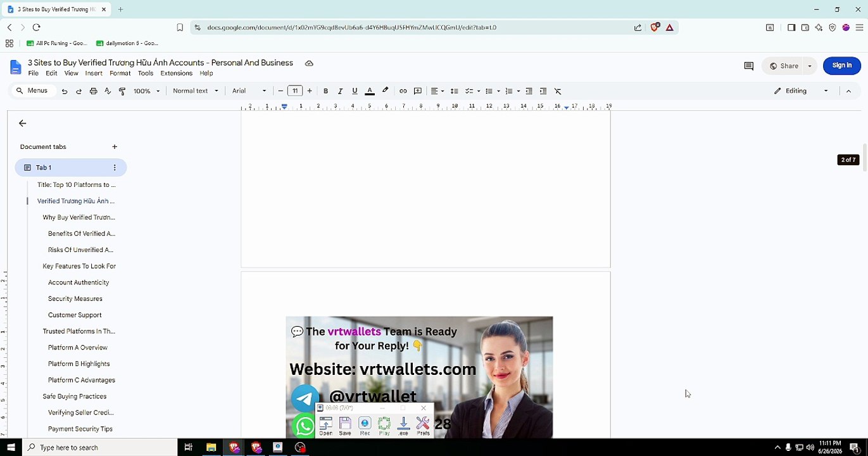Toggle the browser sidebar panel
This screenshot has height=456, width=868.
[791, 27]
